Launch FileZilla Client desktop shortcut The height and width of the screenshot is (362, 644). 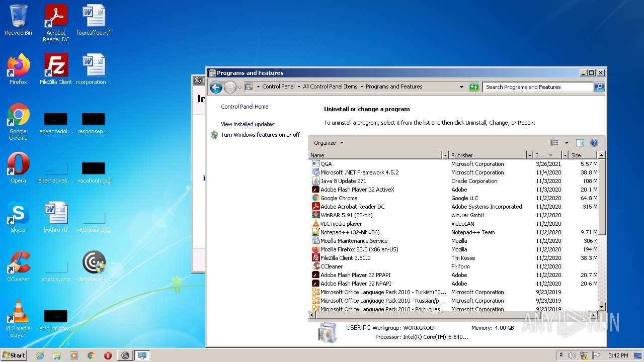coord(56,69)
